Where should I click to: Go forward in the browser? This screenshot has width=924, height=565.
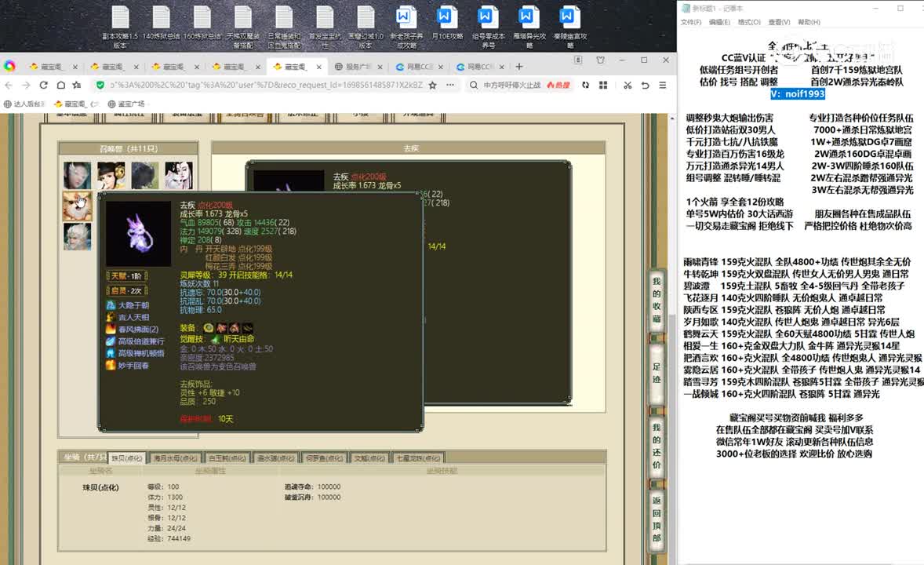[x=26, y=85]
